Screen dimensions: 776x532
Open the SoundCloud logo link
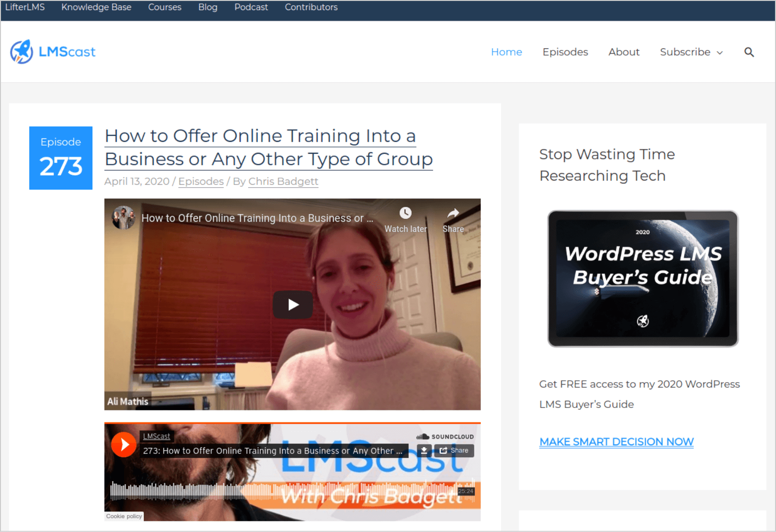coord(445,437)
